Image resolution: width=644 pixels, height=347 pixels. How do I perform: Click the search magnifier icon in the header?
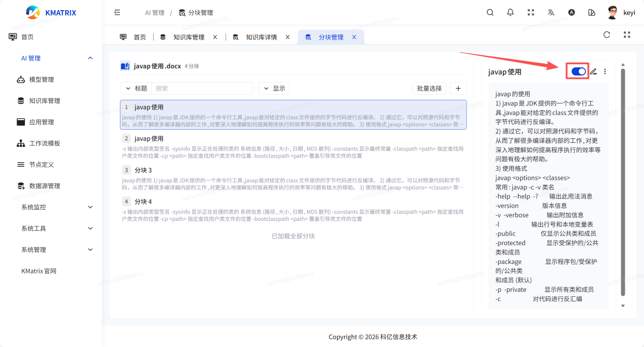[490, 12]
